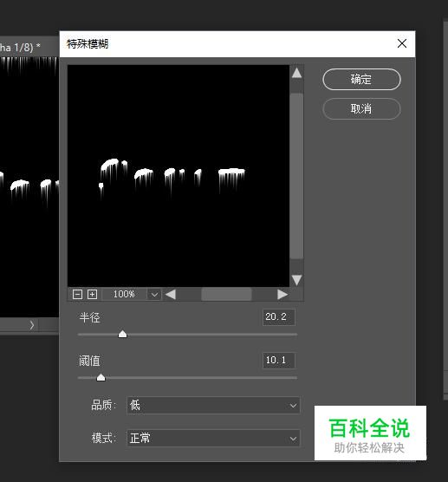Click the 阈值 slider handle
Image resolution: width=448 pixels, height=482 pixels.
pyautogui.click(x=101, y=377)
